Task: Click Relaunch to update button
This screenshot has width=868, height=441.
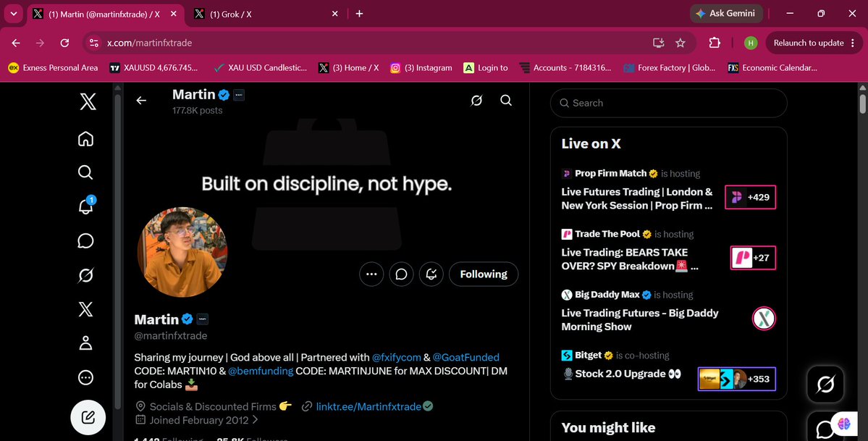Action: click(814, 43)
